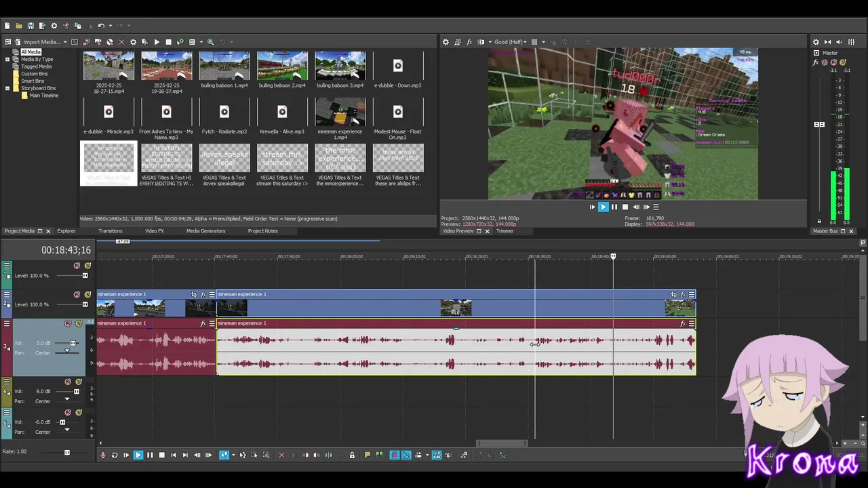Click track 3 volume slider handle
The width and height of the screenshot is (868, 488).
tap(73, 343)
